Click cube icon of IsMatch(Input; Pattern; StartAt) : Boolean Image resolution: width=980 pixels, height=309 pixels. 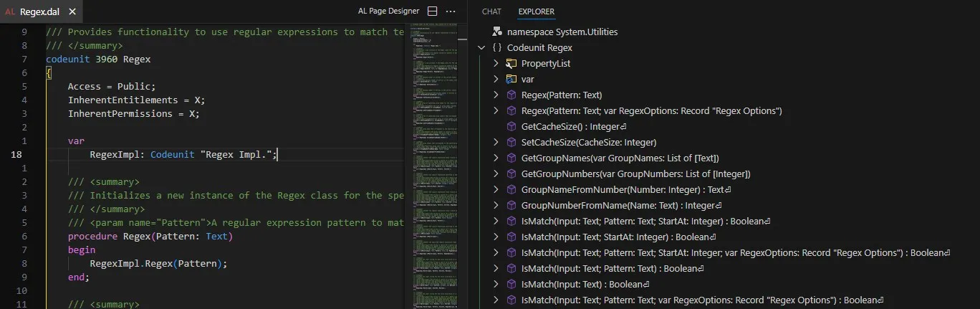[x=511, y=221]
